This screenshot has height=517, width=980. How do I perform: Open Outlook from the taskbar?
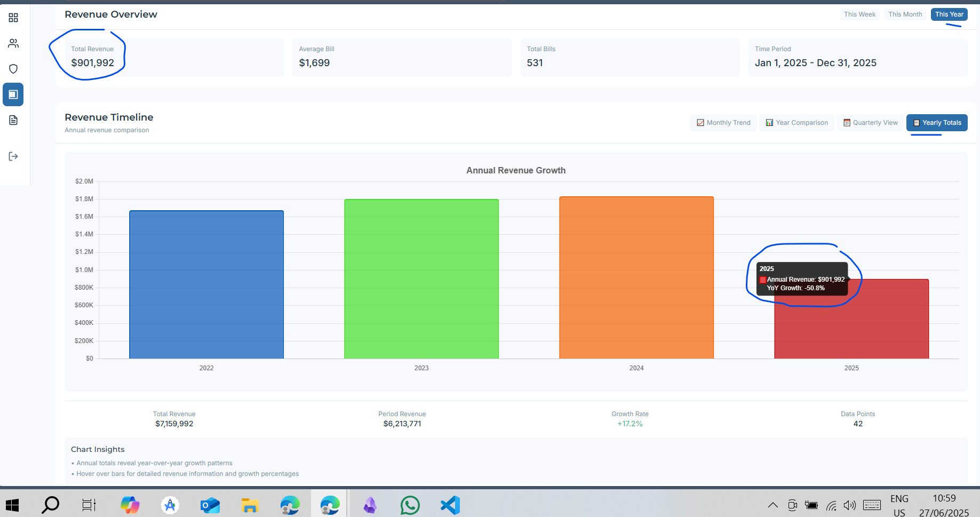point(210,505)
